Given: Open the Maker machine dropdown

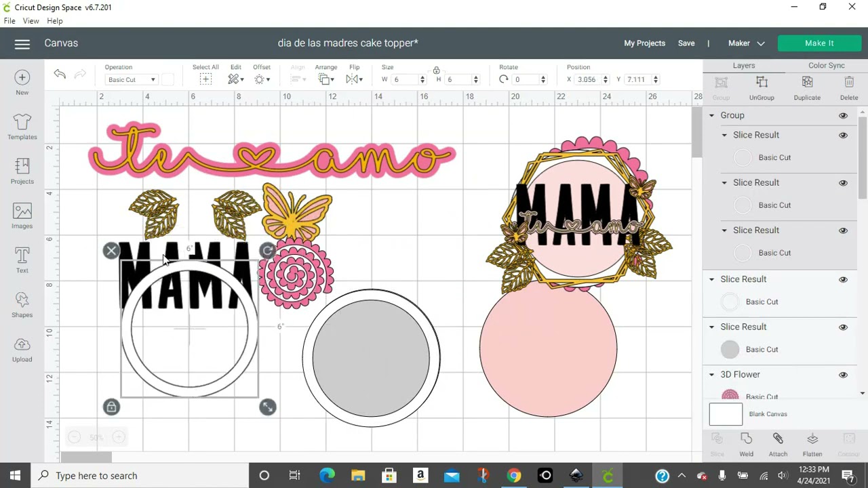Looking at the screenshot, I should pos(746,43).
